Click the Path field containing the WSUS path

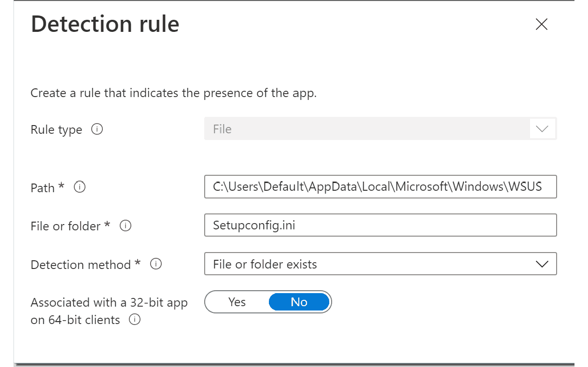tap(380, 187)
